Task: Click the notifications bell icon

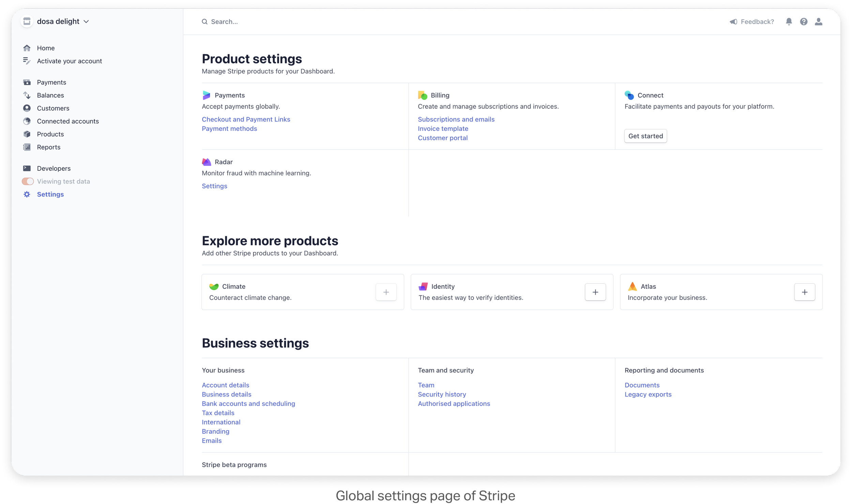Action: click(789, 22)
